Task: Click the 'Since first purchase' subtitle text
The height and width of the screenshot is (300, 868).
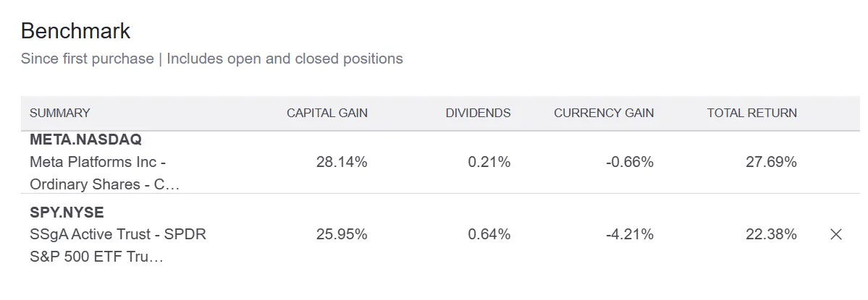Action: [x=87, y=59]
